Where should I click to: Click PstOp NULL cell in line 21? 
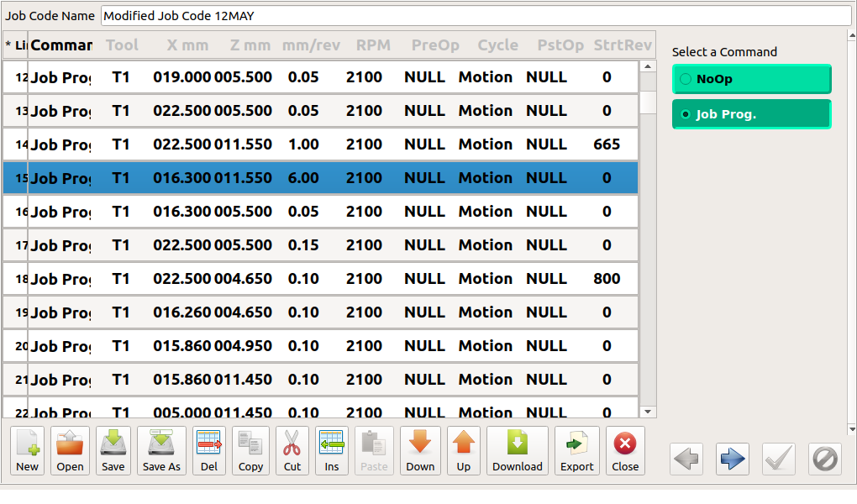pyautogui.click(x=547, y=380)
